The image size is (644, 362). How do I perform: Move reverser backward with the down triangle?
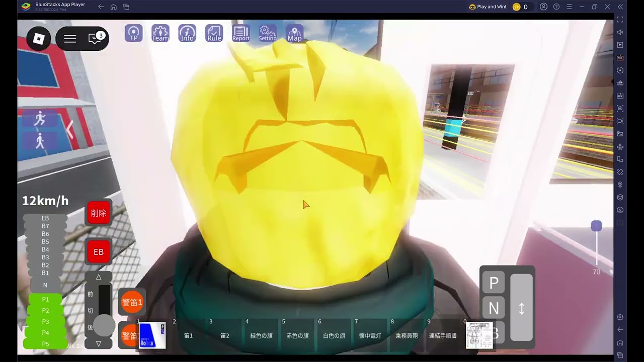tap(99, 344)
